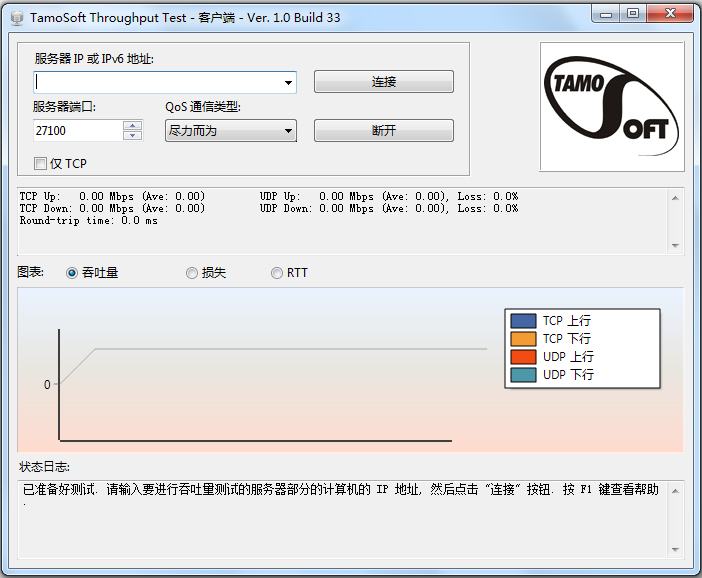Decrease server port with the down spinner
Image resolution: width=702 pixels, height=578 pixels.
[133, 136]
